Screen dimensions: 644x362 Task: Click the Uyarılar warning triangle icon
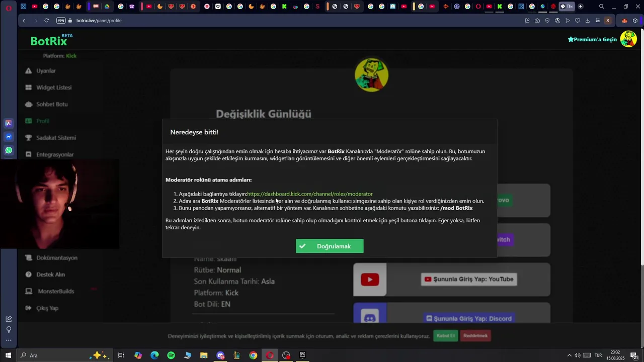pos(29,71)
